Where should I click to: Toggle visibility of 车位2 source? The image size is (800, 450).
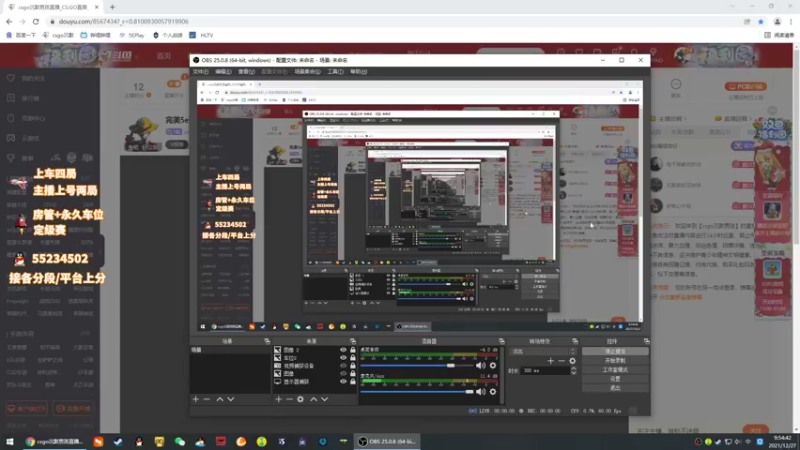[x=343, y=358]
